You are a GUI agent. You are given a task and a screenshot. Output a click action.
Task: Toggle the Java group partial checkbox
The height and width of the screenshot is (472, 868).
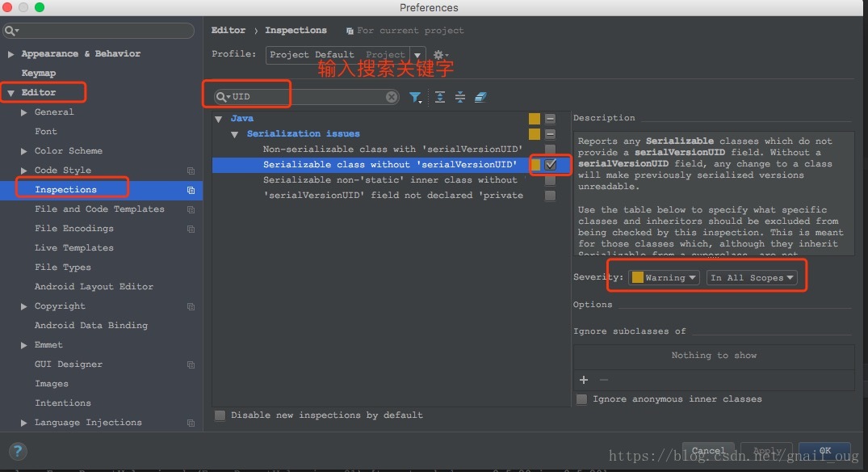550,119
